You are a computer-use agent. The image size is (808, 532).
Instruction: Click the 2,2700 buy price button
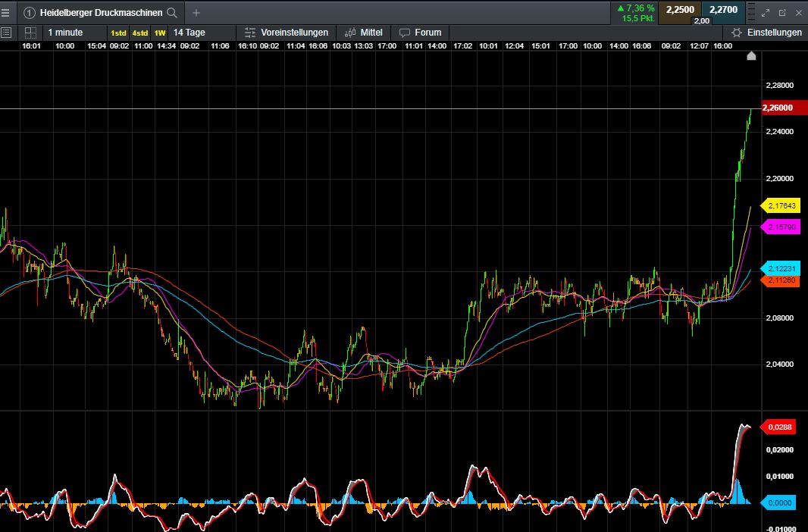point(722,9)
